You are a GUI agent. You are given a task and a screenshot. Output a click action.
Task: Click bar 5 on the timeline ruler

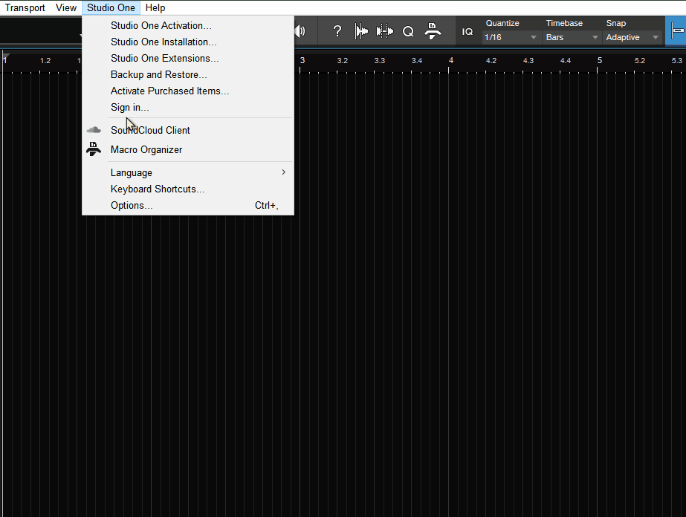click(600, 60)
